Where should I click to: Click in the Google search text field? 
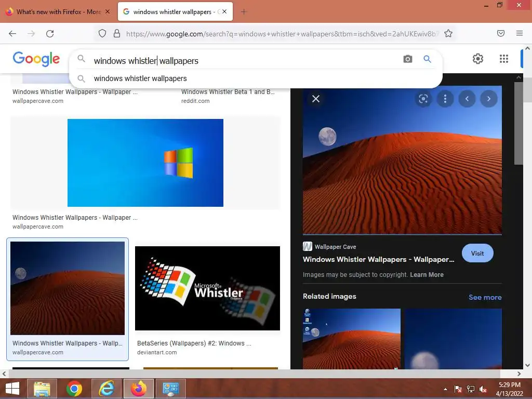click(x=244, y=61)
